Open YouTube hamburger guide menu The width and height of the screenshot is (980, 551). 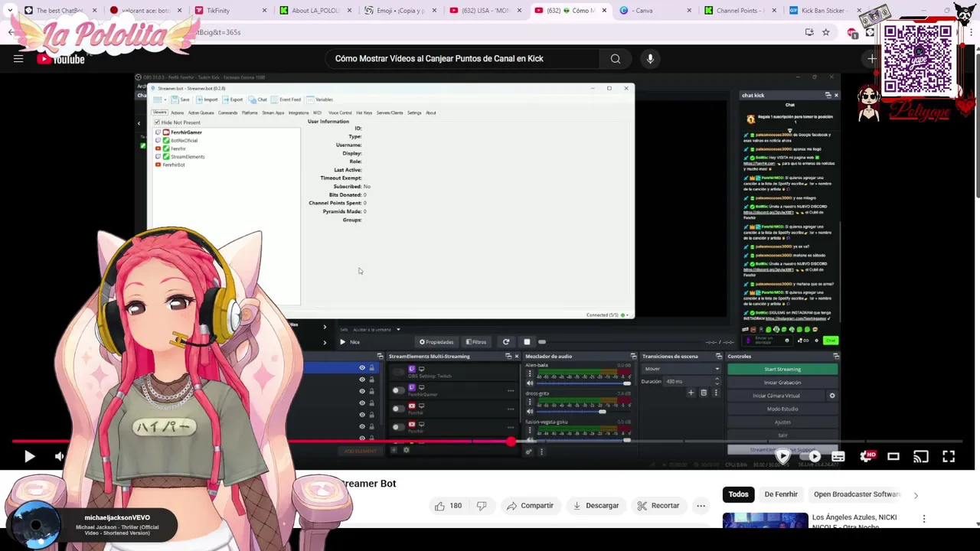point(18,59)
